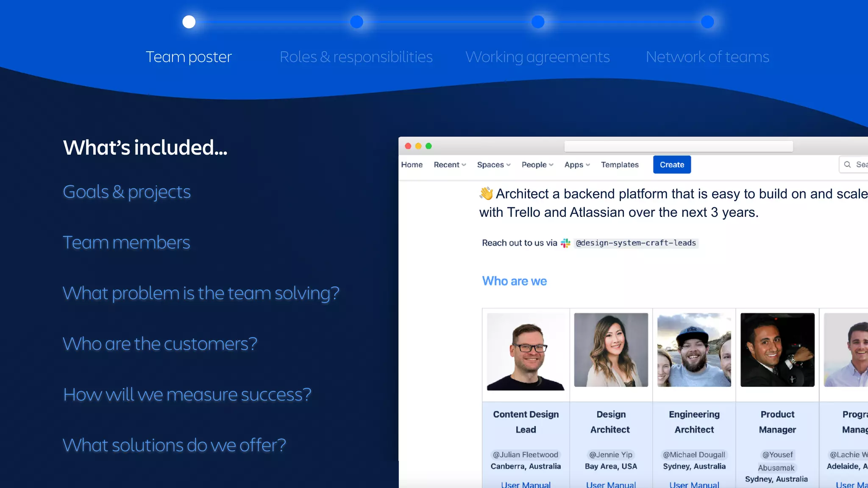Click the What's included heading

point(145,147)
